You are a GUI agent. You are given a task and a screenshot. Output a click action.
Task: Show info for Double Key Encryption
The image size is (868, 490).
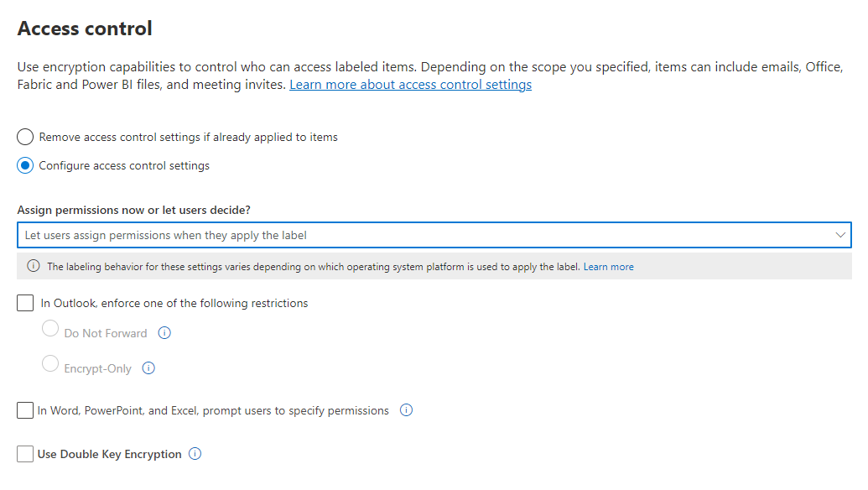(x=195, y=454)
